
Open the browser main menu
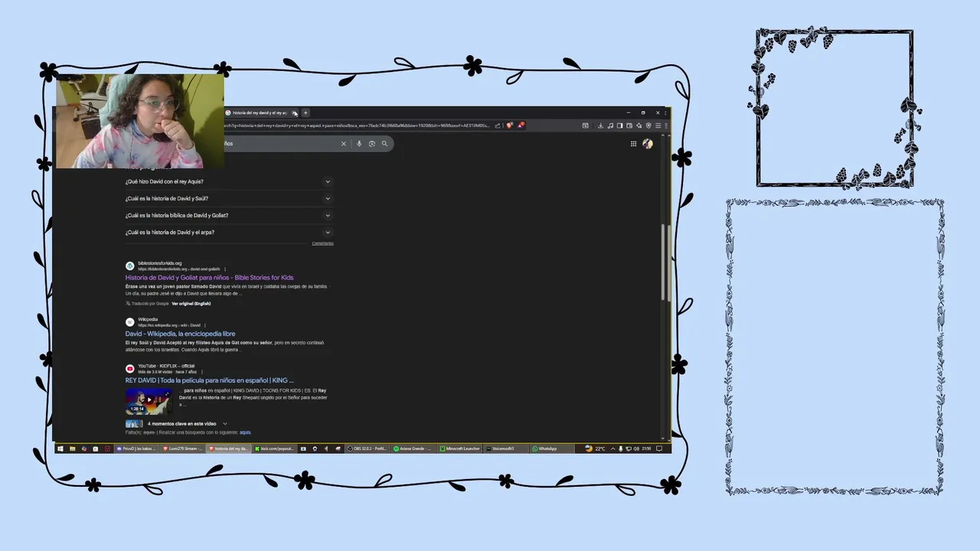[658, 126]
